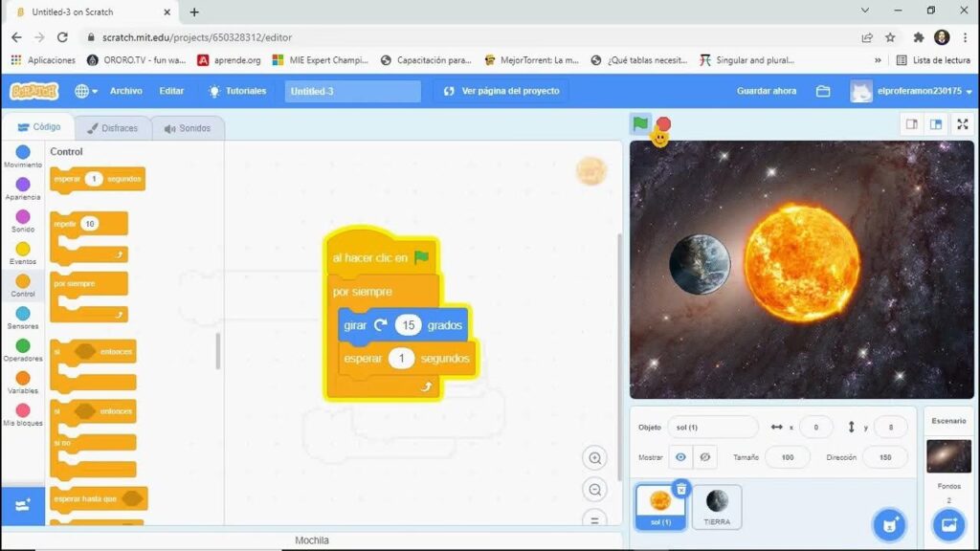980x551 pixels.
Task: Zoom out on the code workspace
Action: click(x=595, y=490)
